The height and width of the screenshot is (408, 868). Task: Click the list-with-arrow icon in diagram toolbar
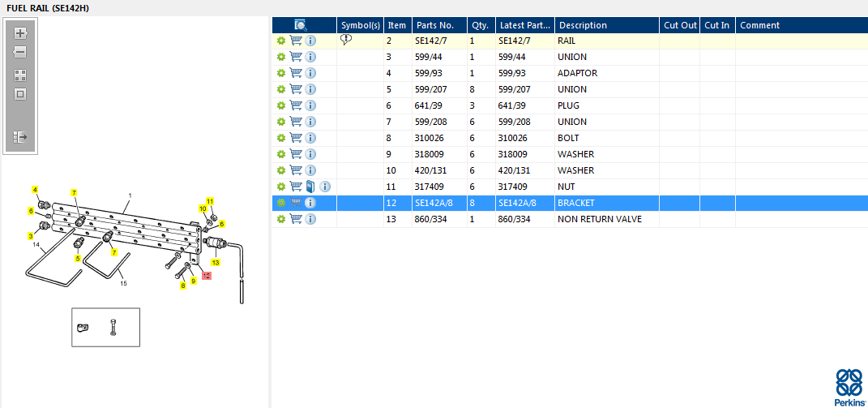20,136
